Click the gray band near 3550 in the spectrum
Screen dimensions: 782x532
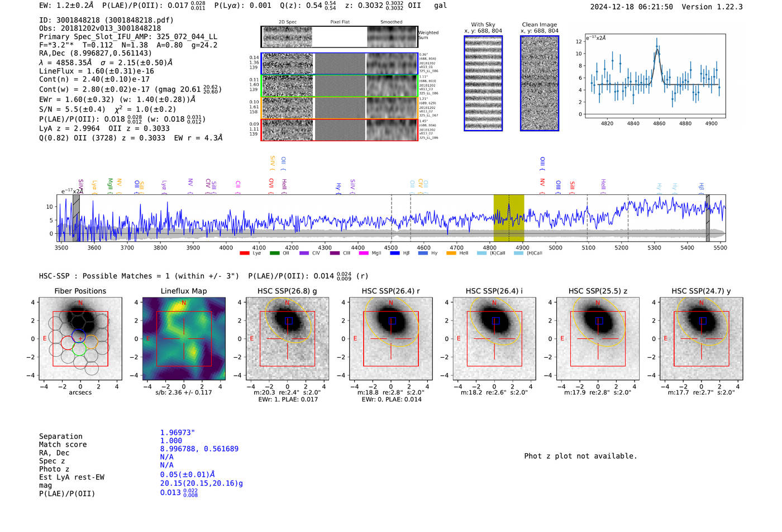coord(76,218)
